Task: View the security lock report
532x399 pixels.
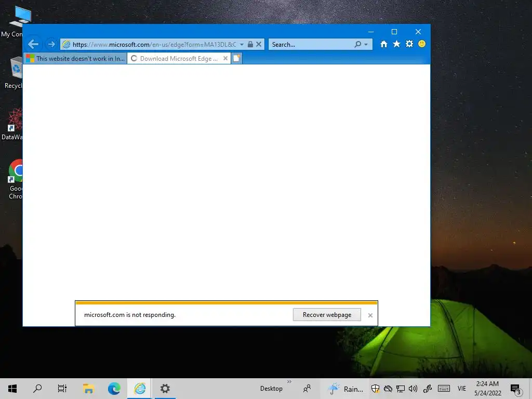Action: point(250,44)
